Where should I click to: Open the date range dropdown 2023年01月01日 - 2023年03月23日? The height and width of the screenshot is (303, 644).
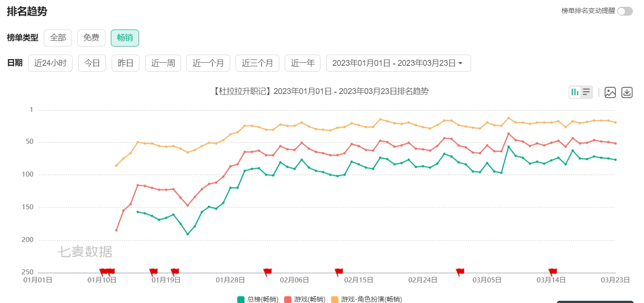click(398, 63)
